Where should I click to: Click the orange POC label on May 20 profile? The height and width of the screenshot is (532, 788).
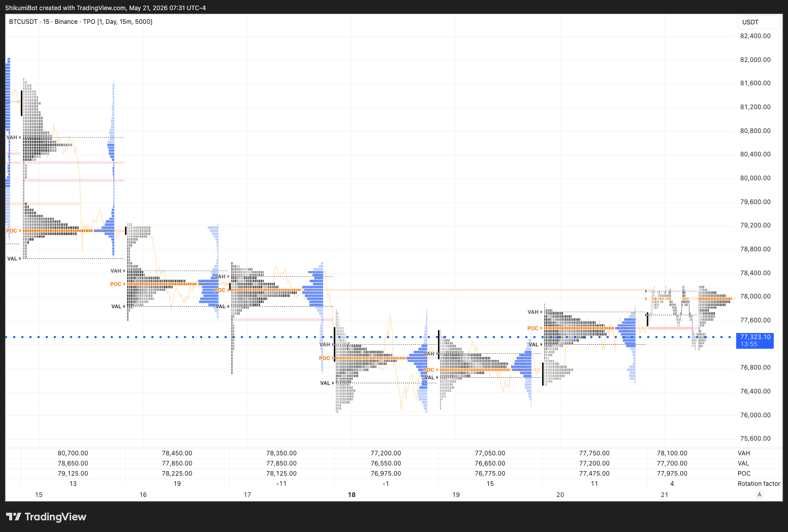(532, 328)
